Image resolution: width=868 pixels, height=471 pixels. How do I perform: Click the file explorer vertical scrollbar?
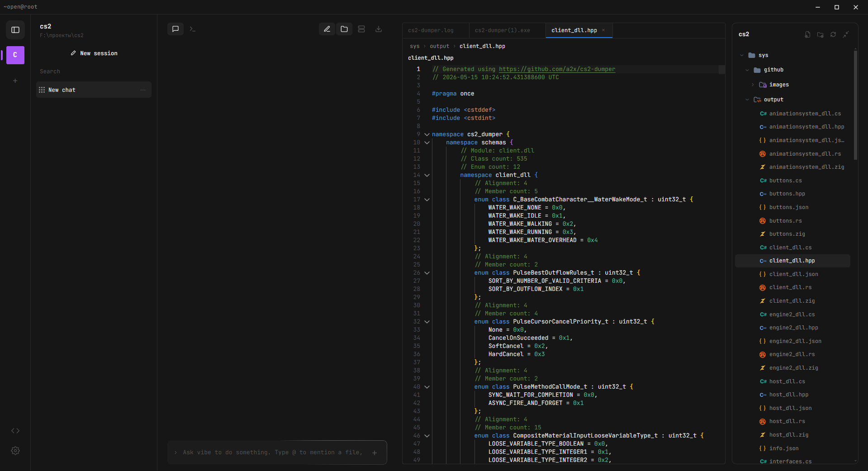pyautogui.click(x=855, y=105)
